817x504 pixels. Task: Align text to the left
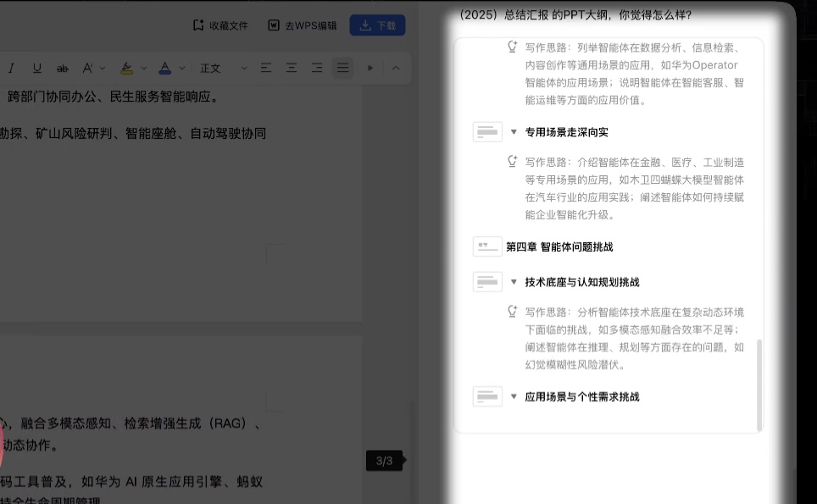[x=266, y=68]
